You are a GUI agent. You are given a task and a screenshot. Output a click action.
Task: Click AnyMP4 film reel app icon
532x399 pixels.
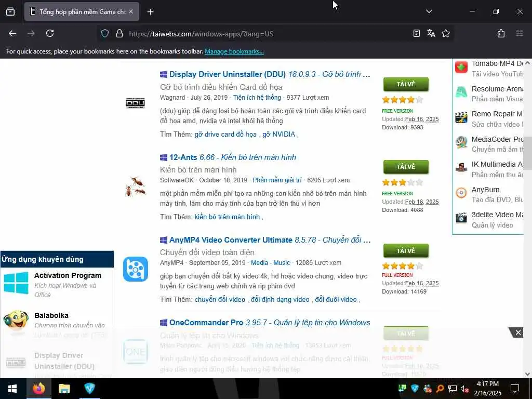click(136, 269)
